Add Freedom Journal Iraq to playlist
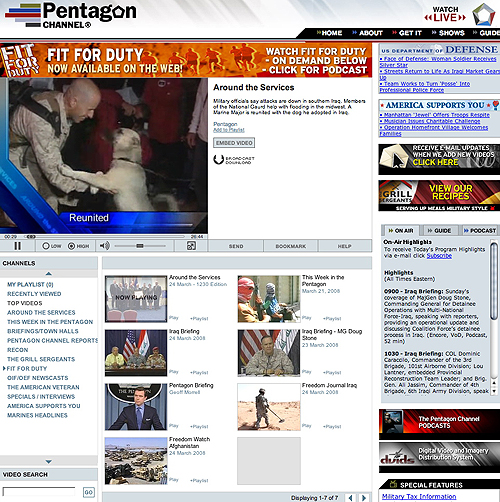 tap(332, 426)
